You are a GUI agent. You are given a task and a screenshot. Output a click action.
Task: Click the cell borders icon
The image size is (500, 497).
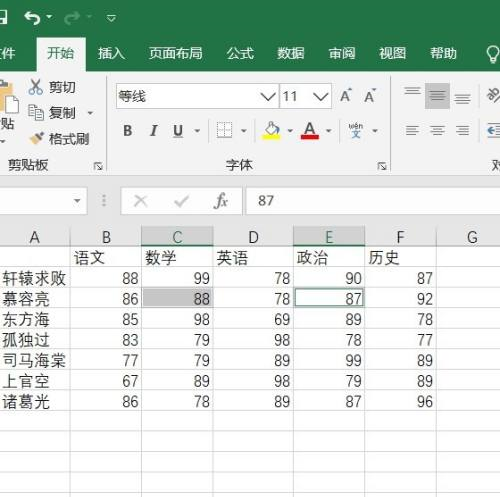224,130
